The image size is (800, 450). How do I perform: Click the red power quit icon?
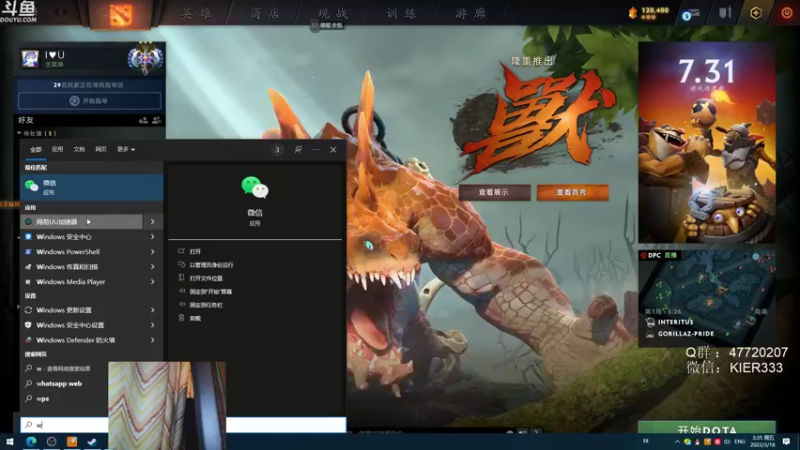point(787,13)
